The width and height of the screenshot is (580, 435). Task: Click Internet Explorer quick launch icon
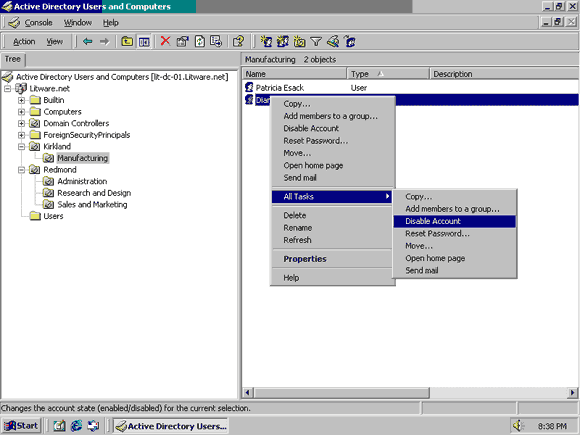point(76,426)
